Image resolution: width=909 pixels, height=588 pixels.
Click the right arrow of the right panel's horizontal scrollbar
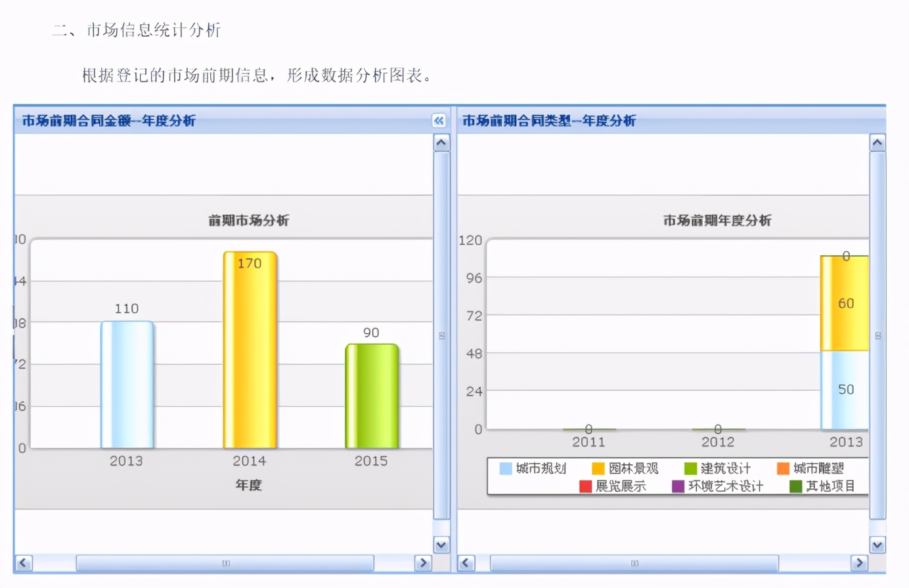pyautogui.click(x=860, y=562)
